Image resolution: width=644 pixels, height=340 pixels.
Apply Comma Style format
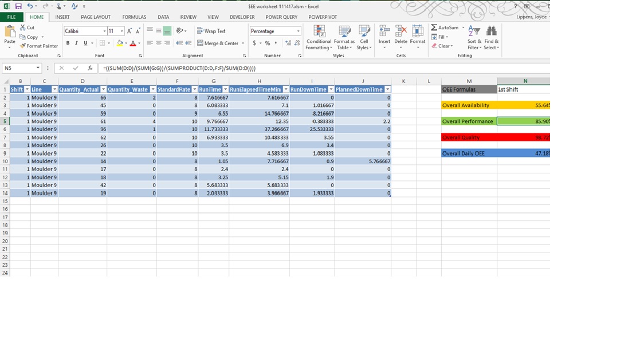276,43
